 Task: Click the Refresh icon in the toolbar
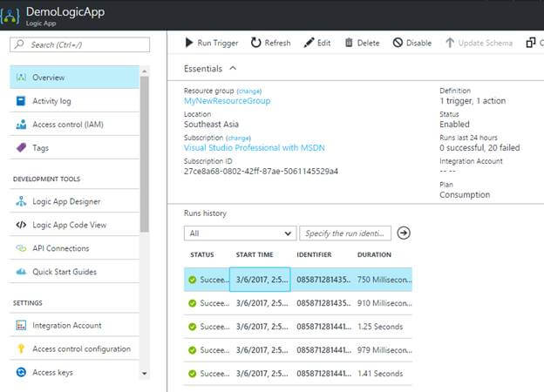[256, 43]
